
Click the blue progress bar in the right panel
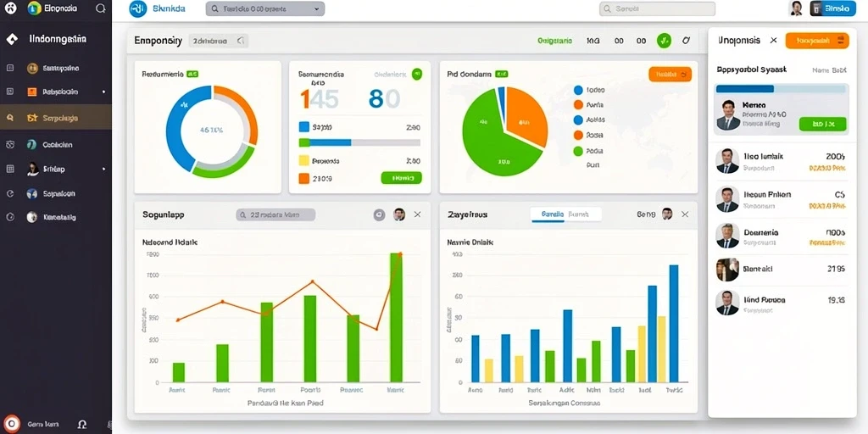click(x=744, y=88)
